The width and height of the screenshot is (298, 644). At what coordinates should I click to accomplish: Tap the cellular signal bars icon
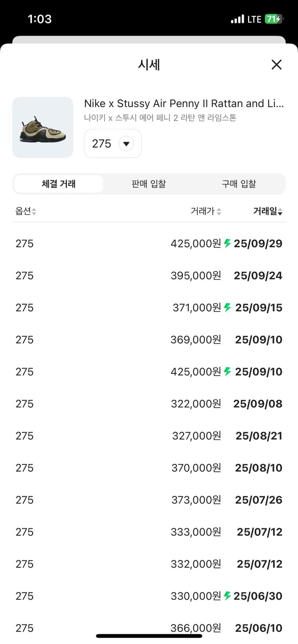[x=237, y=19]
